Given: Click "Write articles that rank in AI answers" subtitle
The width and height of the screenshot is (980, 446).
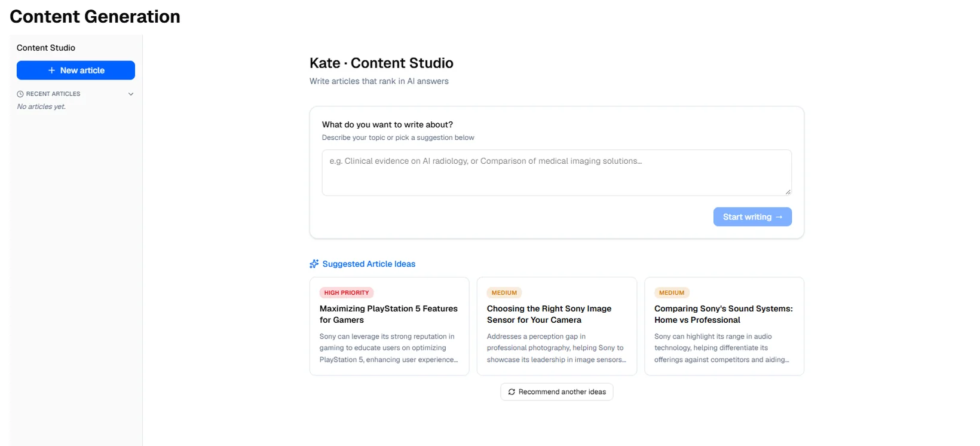Looking at the screenshot, I should [x=379, y=81].
